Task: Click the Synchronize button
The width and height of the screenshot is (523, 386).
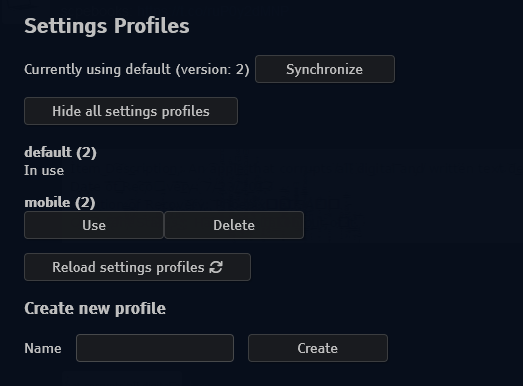Action: click(325, 69)
